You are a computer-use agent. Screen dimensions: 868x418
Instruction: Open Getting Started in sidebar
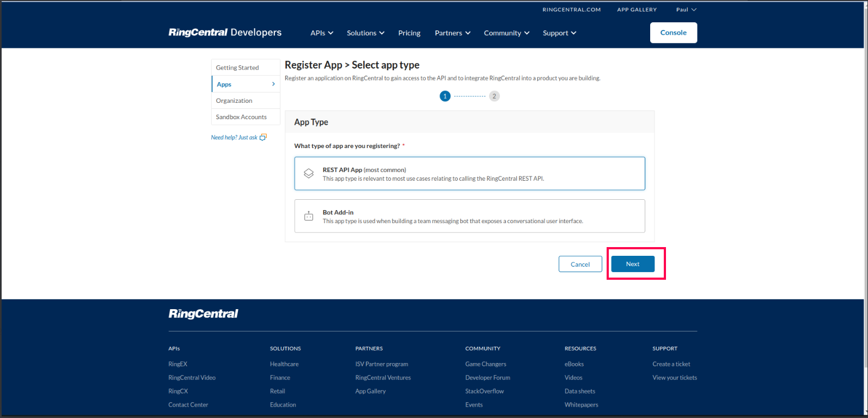(x=246, y=67)
